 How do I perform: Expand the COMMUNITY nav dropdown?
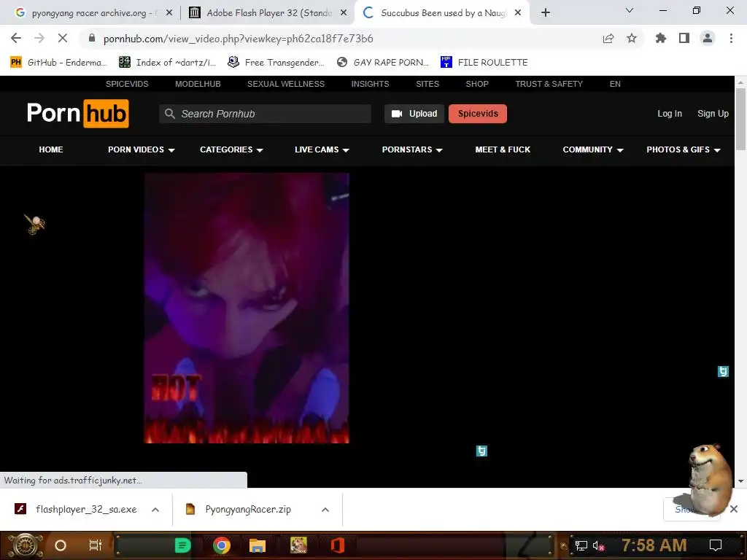(x=593, y=149)
